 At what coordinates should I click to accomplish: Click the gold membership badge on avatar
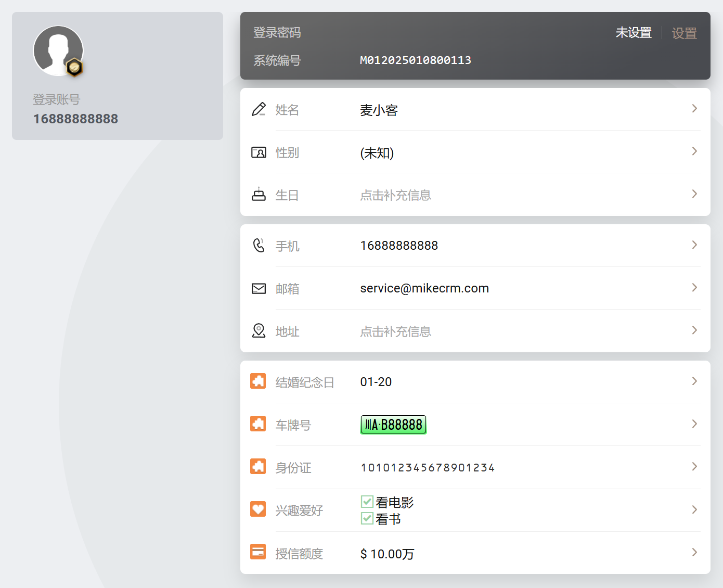74,68
